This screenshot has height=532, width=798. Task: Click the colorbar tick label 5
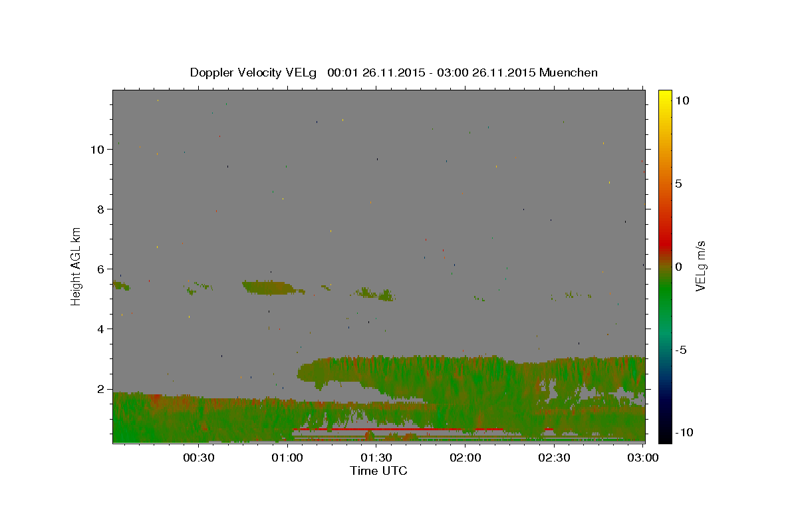678,184
